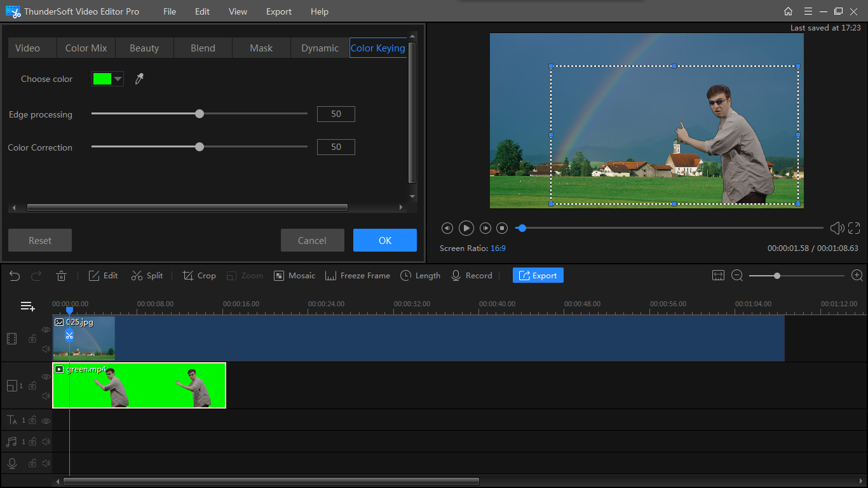This screenshot has height=488, width=868.
Task: Delete the selected clip with trash icon
Action: click(62, 276)
